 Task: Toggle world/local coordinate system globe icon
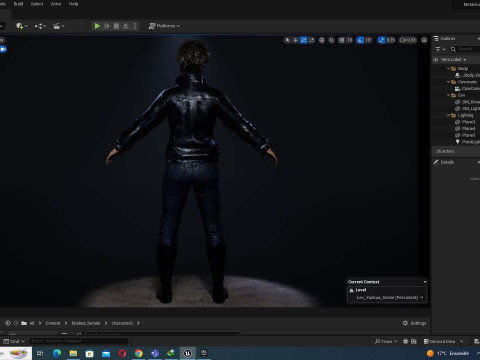pyautogui.click(x=322, y=40)
